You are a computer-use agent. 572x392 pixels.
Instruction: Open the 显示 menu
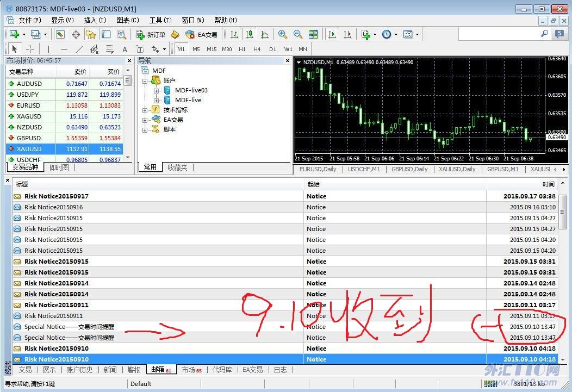click(x=63, y=20)
